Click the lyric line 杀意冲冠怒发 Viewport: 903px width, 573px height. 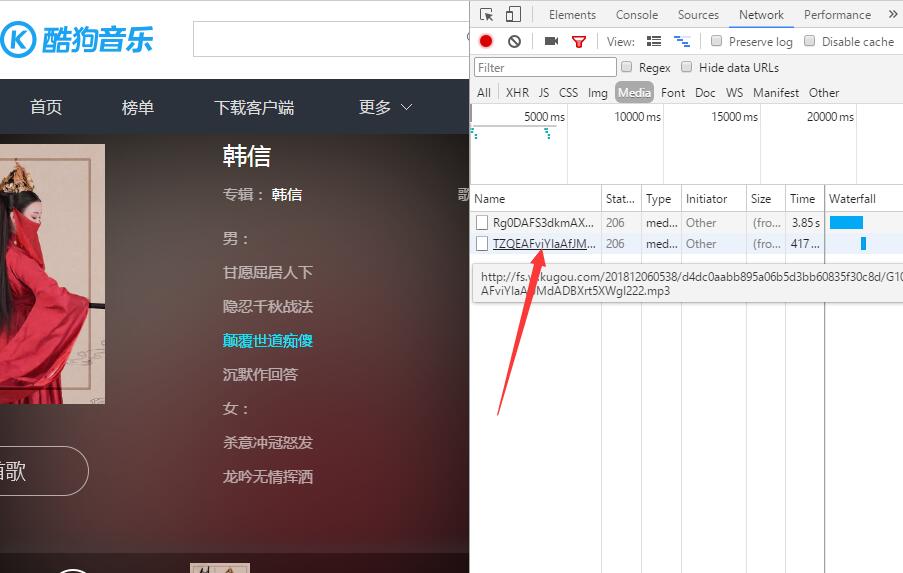coord(268,442)
